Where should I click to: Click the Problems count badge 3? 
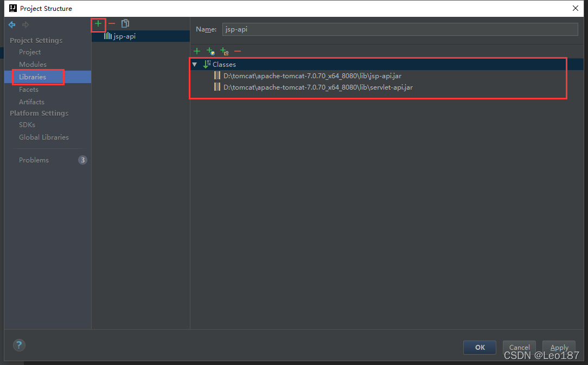tap(82, 160)
